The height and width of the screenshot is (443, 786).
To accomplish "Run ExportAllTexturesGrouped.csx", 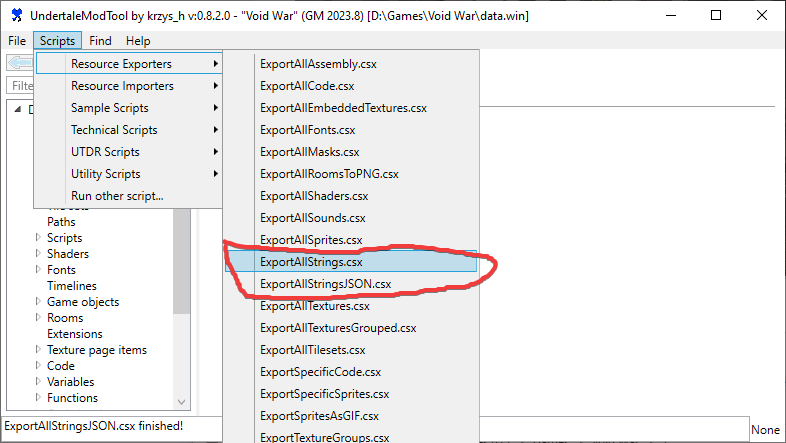I will [351, 328].
